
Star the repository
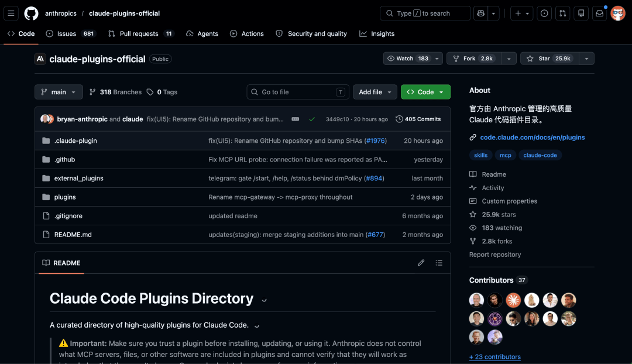click(x=549, y=59)
